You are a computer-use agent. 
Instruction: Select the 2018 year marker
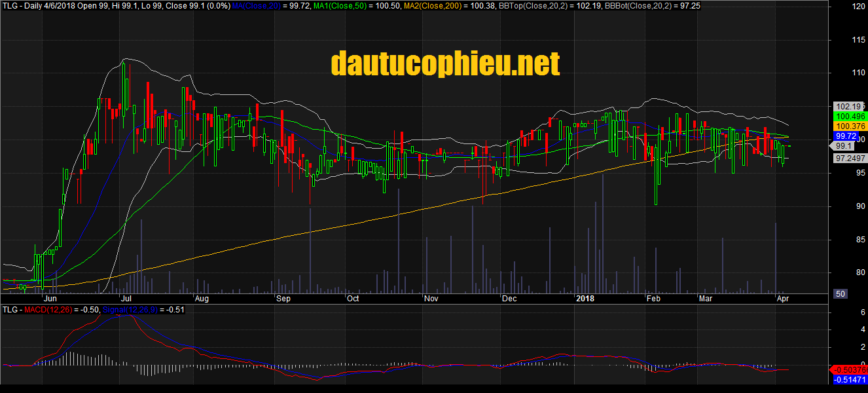pyautogui.click(x=585, y=299)
